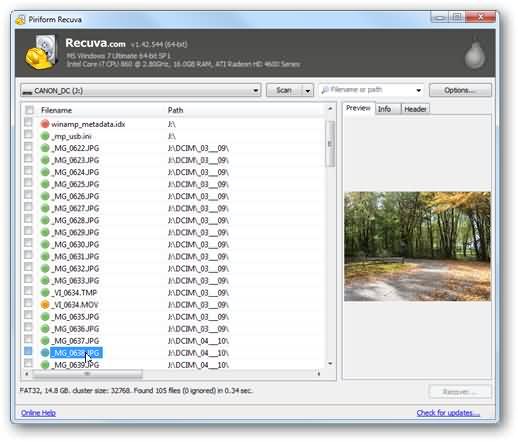
Task: Start a scan with the Scan button
Action: [x=284, y=90]
